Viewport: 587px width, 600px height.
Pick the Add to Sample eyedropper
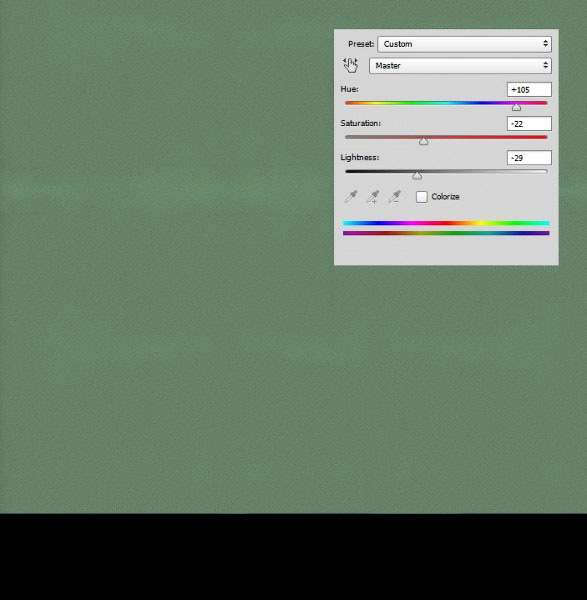click(373, 197)
